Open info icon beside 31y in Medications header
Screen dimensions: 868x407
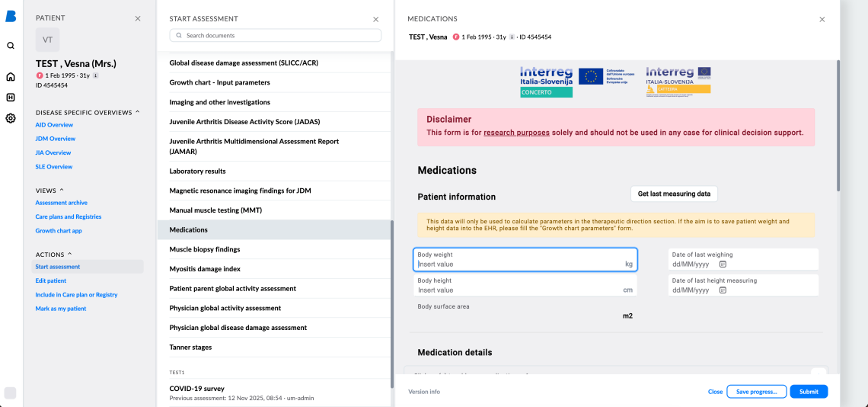512,37
